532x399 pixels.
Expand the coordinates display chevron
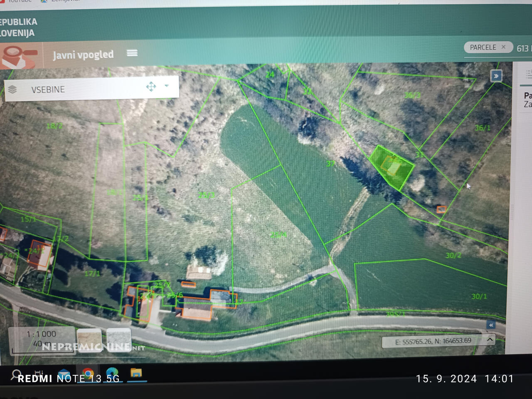pyautogui.click(x=490, y=340)
